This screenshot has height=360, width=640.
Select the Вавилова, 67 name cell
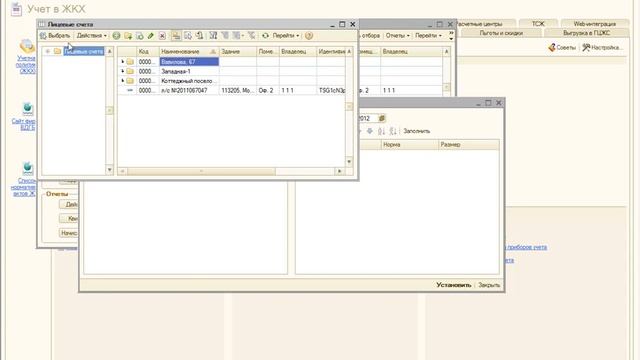189,62
